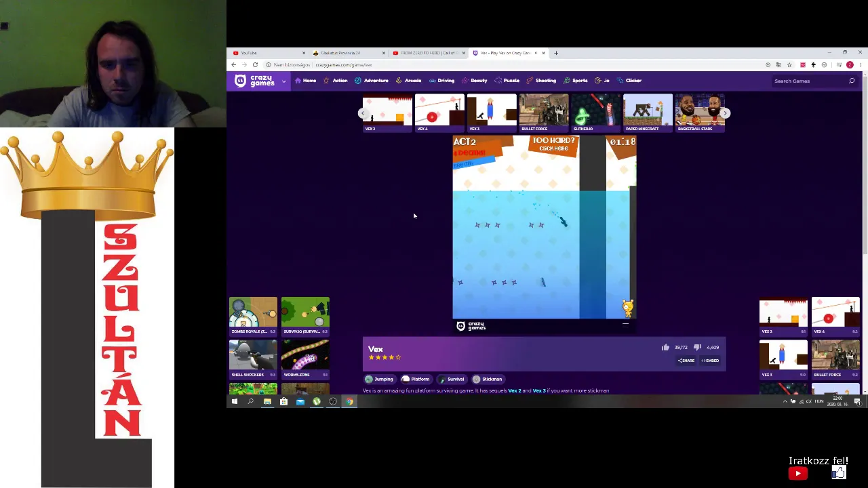Screen dimensions: 868x488
Task: Open Windows taskbar search
Action: point(251,402)
